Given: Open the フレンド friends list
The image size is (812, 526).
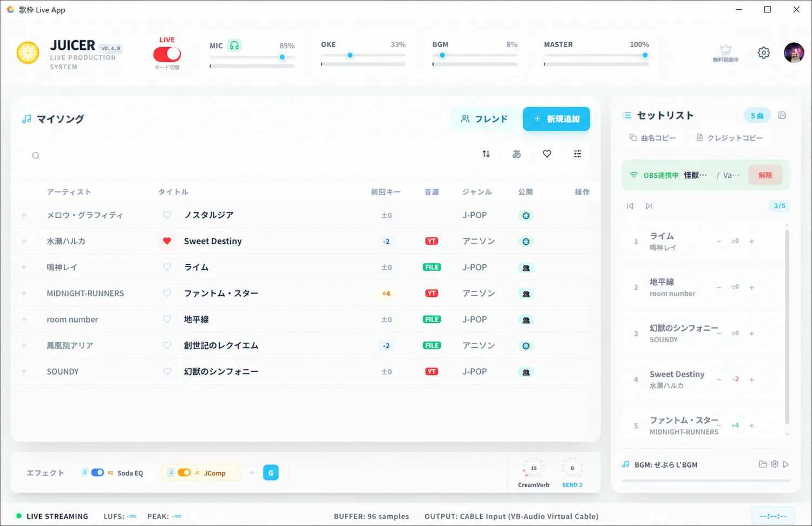Looking at the screenshot, I should point(484,119).
